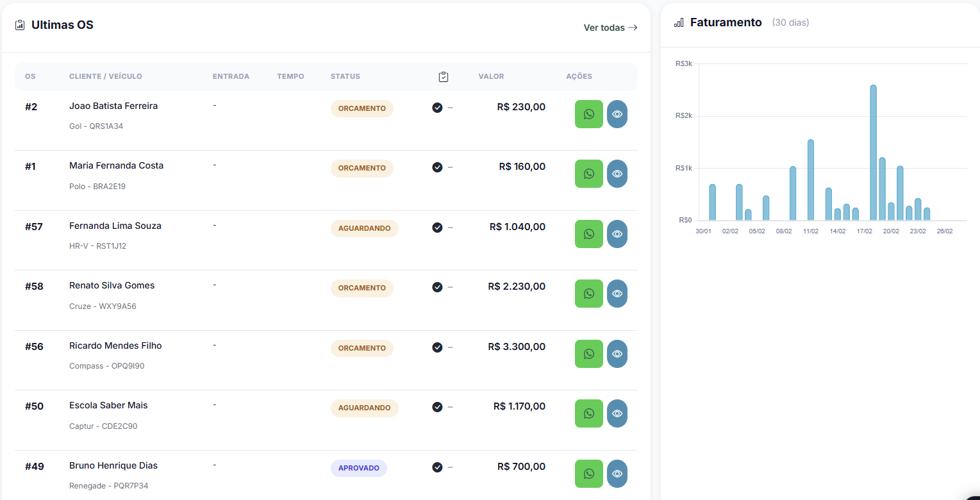Toggle checklist check mark for OS #1

click(x=437, y=167)
